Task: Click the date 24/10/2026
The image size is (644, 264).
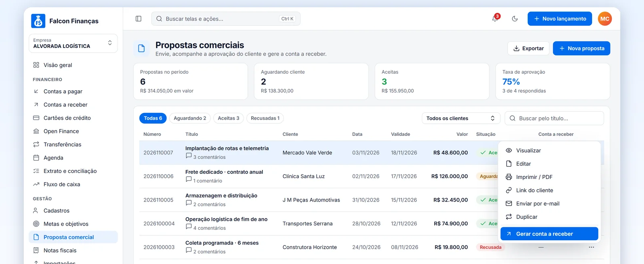Action: [x=366, y=247]
